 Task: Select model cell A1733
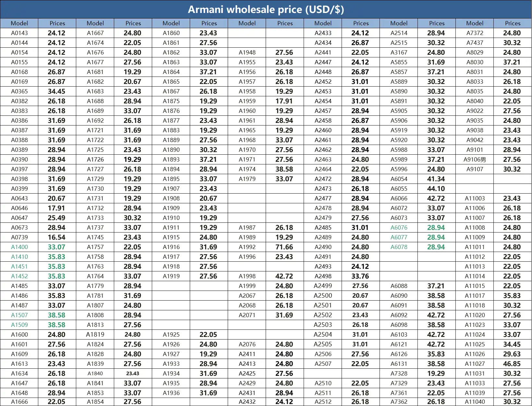(x=95, y=218)
